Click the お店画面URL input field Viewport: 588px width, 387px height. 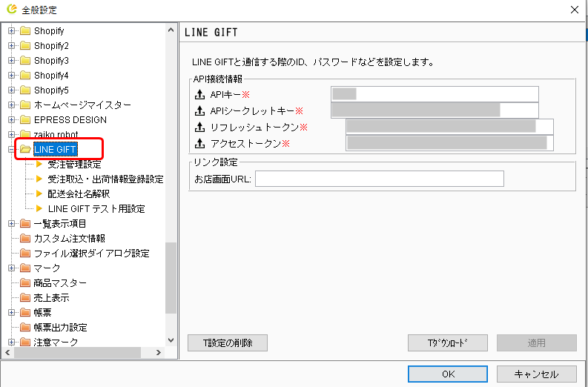point(380,179)
